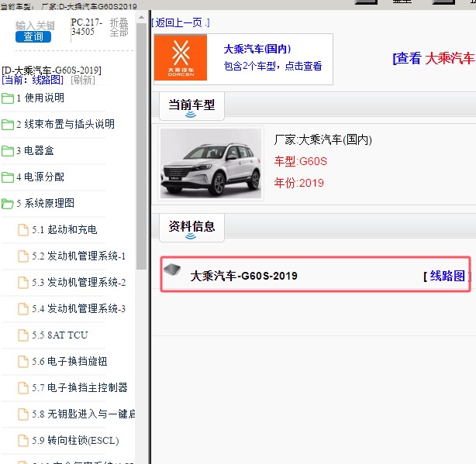
Task: Click document icon for 5.9 转向柱锁(ESCL)
Action: (x=23, y=441)
